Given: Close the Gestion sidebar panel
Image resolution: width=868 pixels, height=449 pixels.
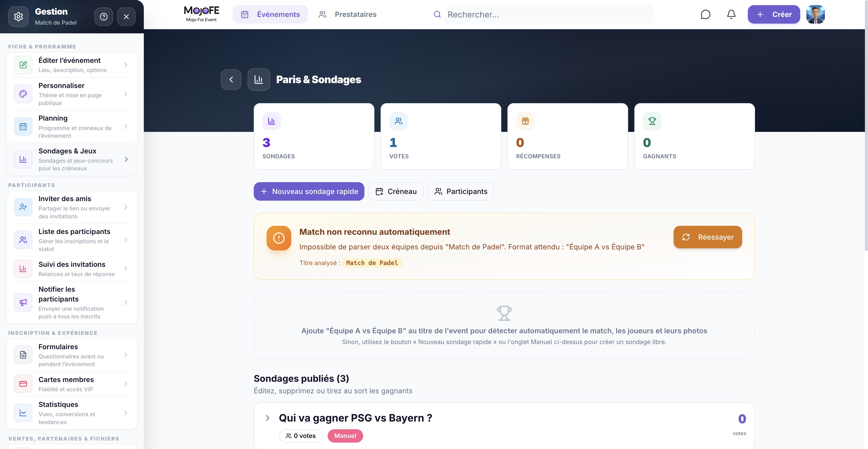Looking at the screenshot, I should coord(126,16).
